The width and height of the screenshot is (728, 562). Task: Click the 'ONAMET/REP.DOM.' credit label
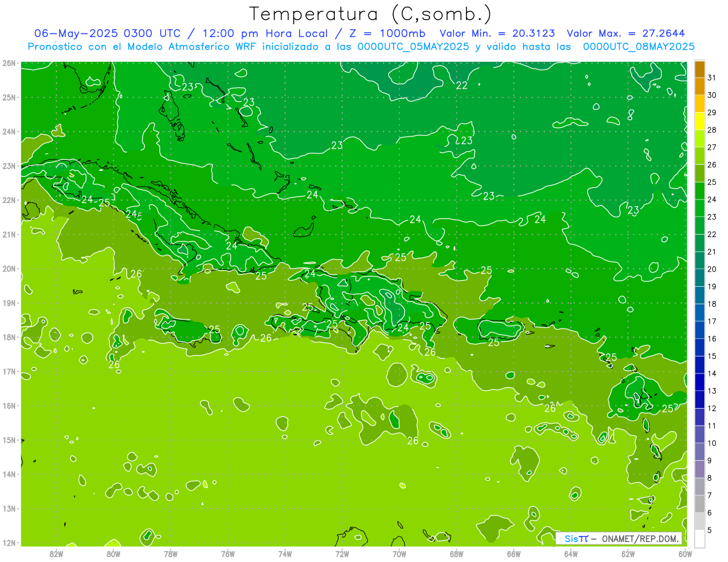640,538
